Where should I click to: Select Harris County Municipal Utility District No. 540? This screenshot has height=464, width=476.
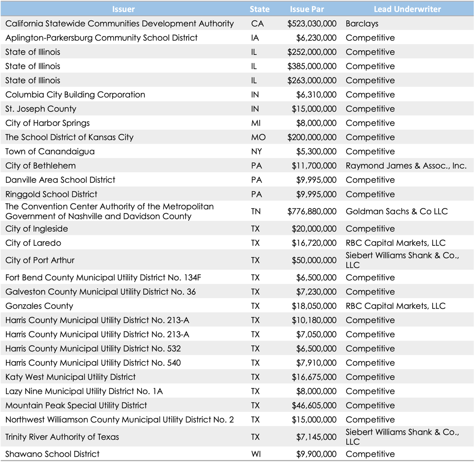pos(93,363)
